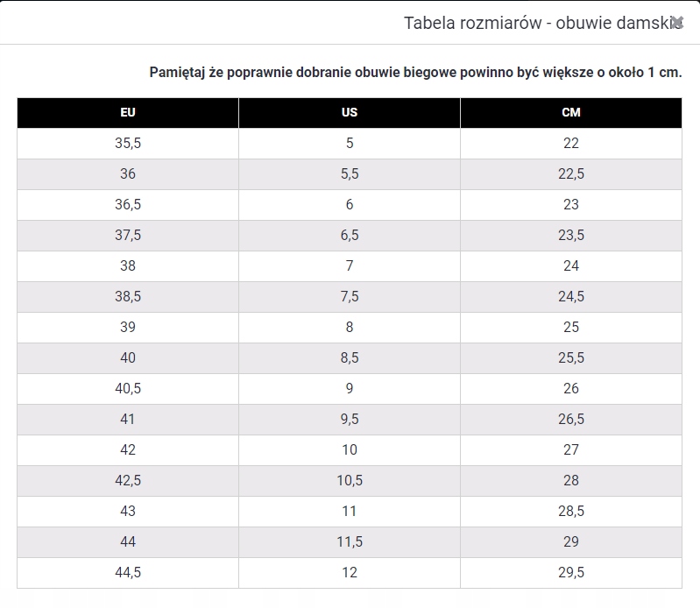Viewport: 700px width, 608px height.
Task: Click the 22,5 CM length cell
Action: (x=571, y=174)
